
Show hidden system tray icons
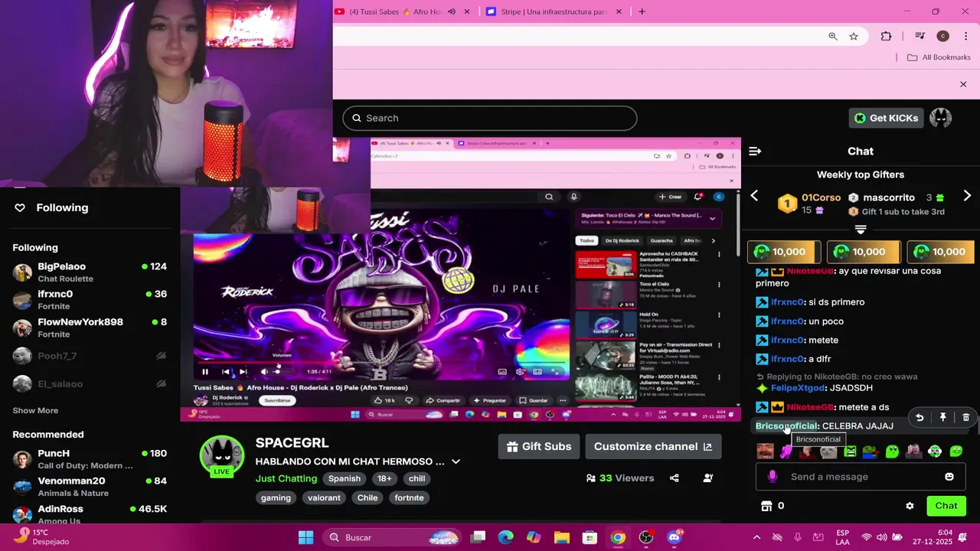(756, 537)
